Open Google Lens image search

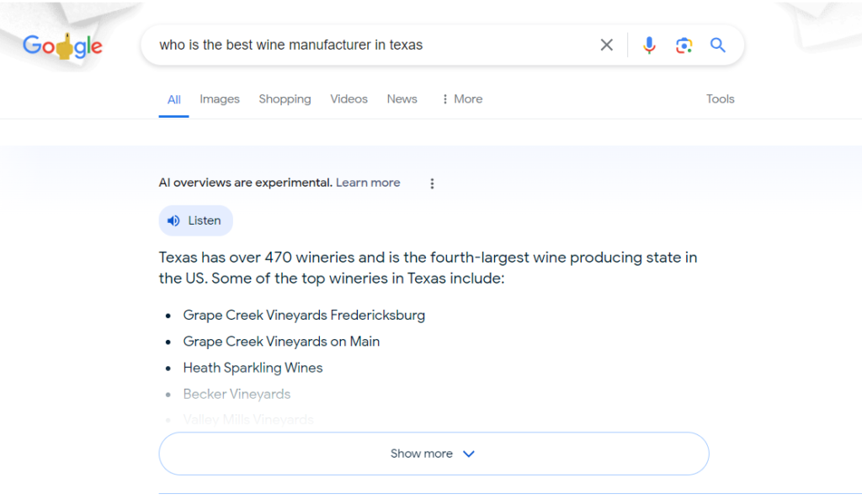(684, 45)
